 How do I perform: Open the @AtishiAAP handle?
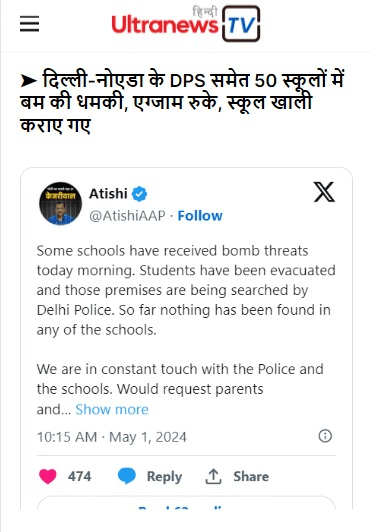click(127, 216)
